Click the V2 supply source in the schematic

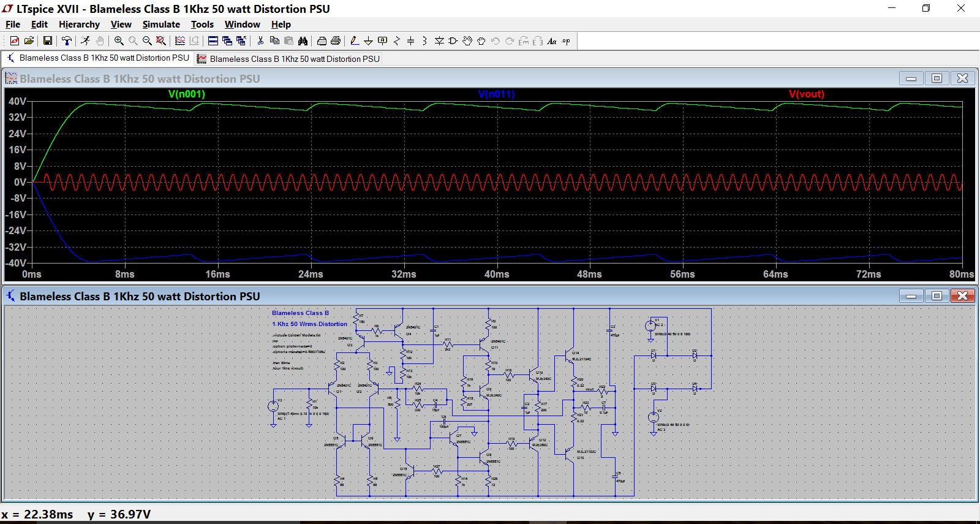[654, 417]
